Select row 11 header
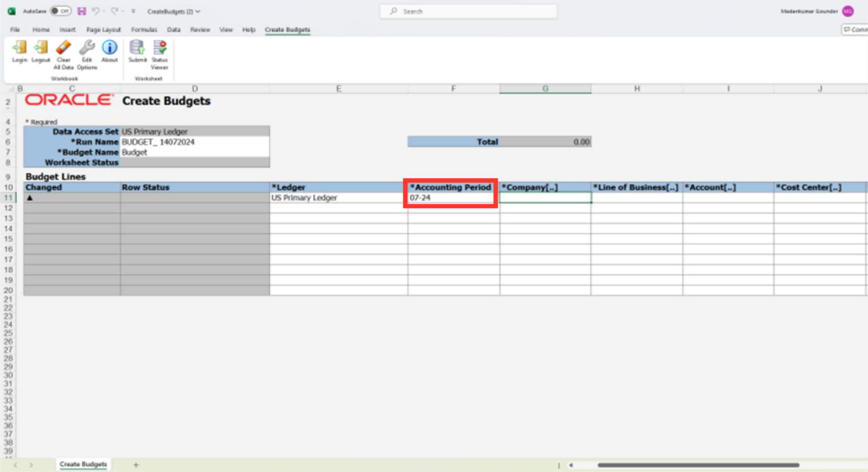The width and height of the screenshot is (868, 472). click(8, 198)
